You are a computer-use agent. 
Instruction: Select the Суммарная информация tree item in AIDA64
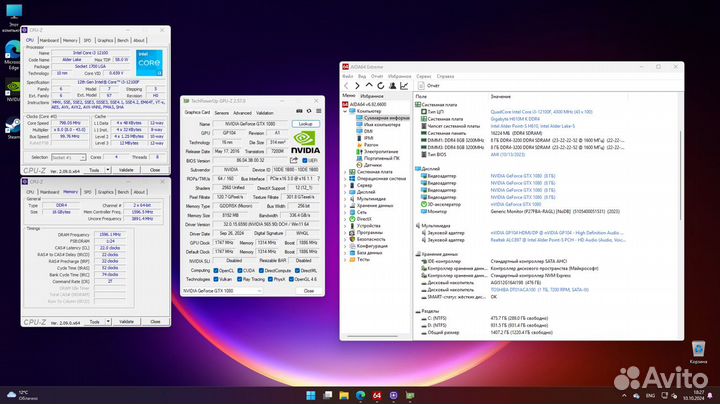382,118
